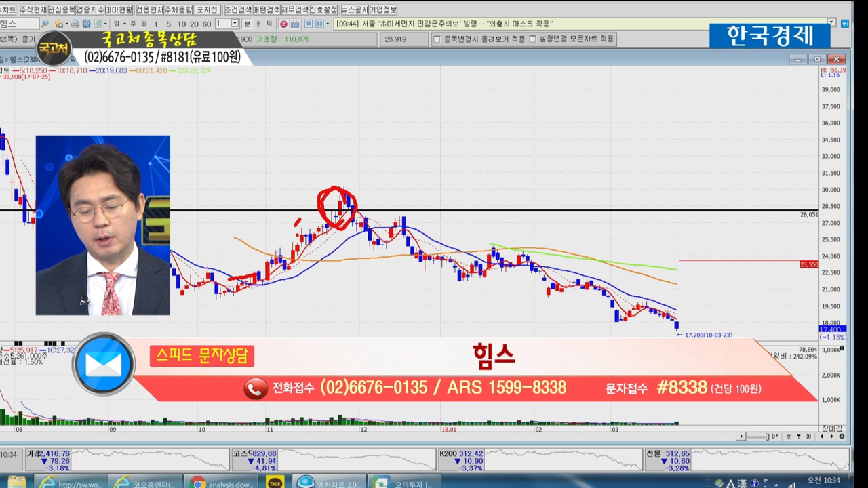Click the TV monitor icon in the toolbar

(294, 24)
